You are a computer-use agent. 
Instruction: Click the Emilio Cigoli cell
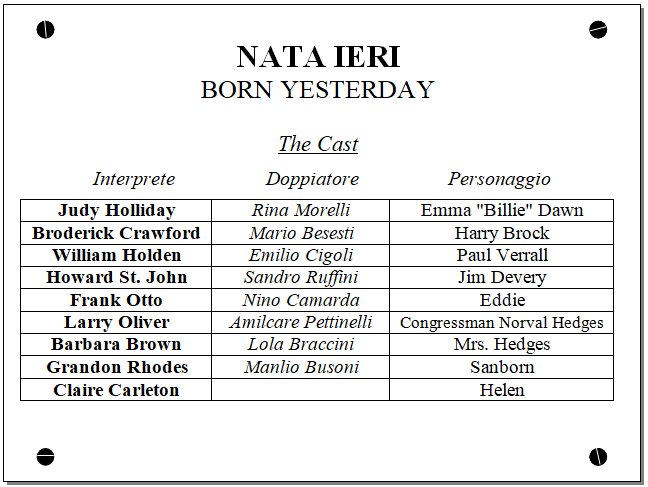tap(300, 255)
